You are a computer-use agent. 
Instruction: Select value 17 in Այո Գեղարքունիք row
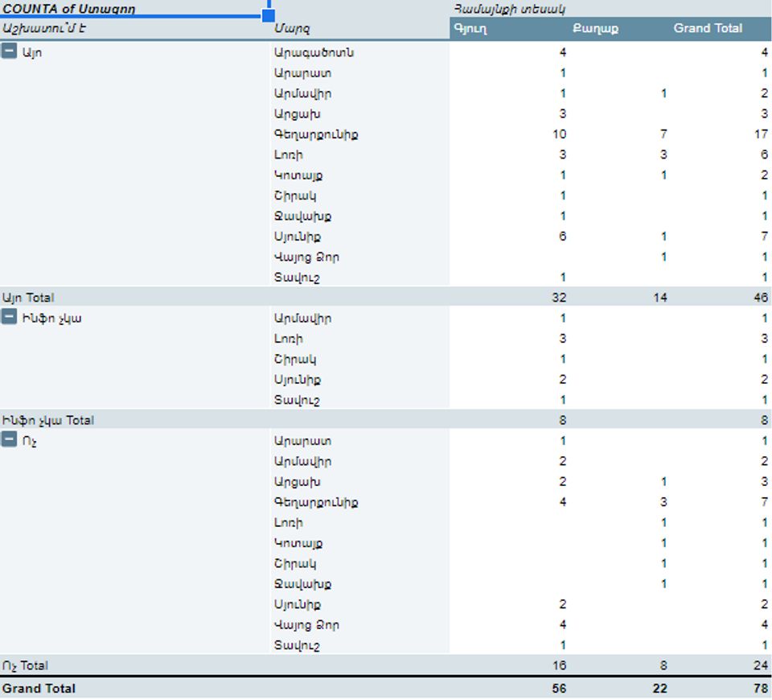(761, 134)
